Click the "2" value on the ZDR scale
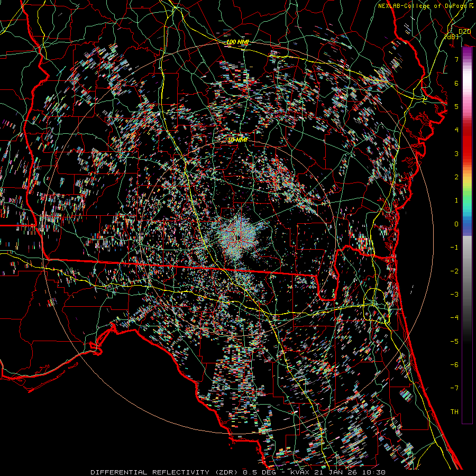The image size is (476, 476). point(456,177)
